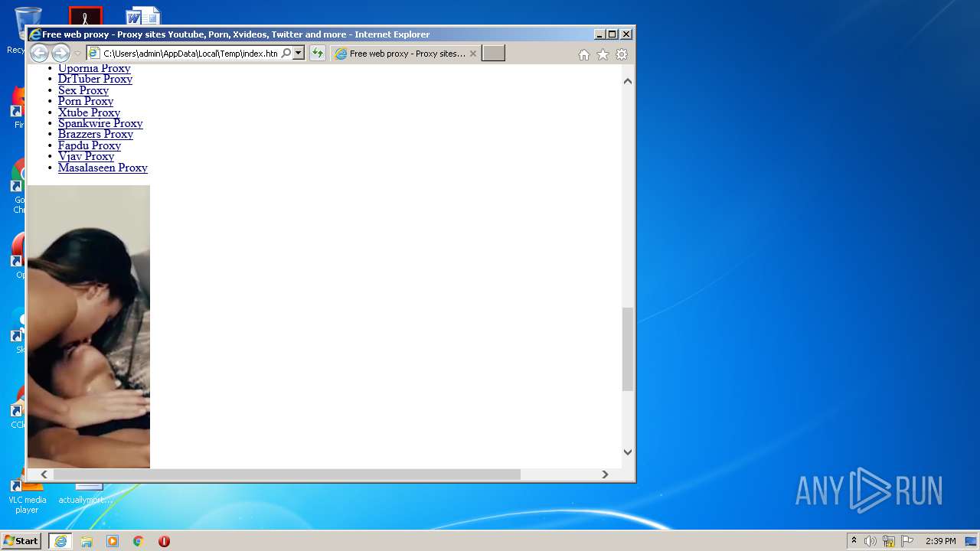Click Internet Explorer in the taskbar
Viewport: 980px width, 551px height.
(x=60, y=541)
